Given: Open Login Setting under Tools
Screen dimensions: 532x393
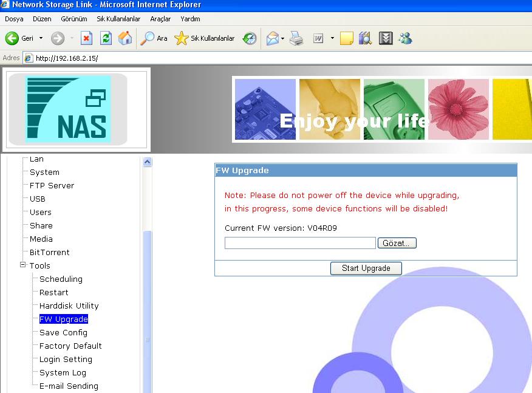Looking at the screenshot, I should pos(66,360).
